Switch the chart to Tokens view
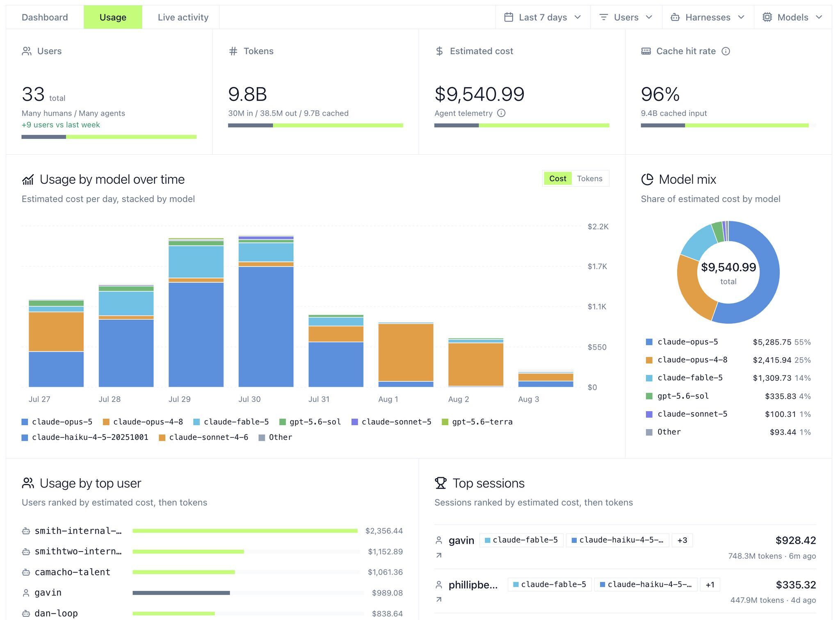Viewport: 840px width, 620px height. 589,178
